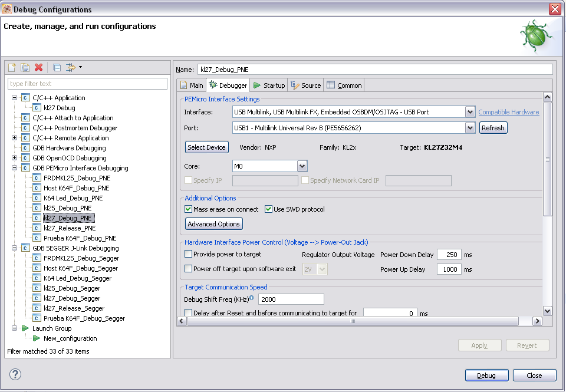Screen dimensions: 566x392
Task: Enable Provide power to target
Action: tap(189, 254)
